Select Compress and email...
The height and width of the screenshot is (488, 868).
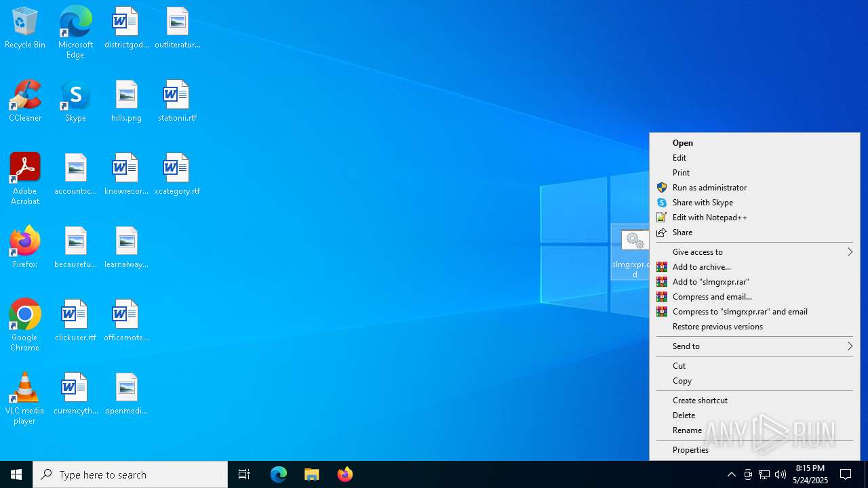pos(755,297)
